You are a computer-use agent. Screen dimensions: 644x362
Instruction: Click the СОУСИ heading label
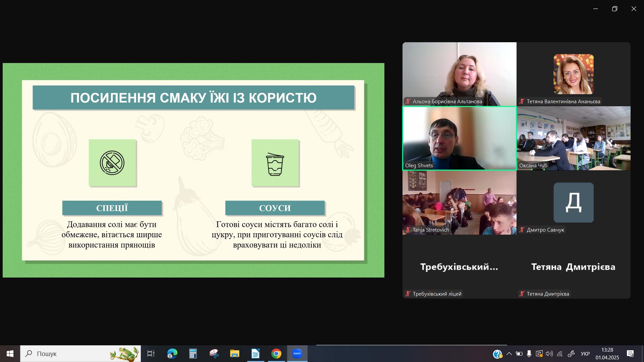tap(275, 208)
